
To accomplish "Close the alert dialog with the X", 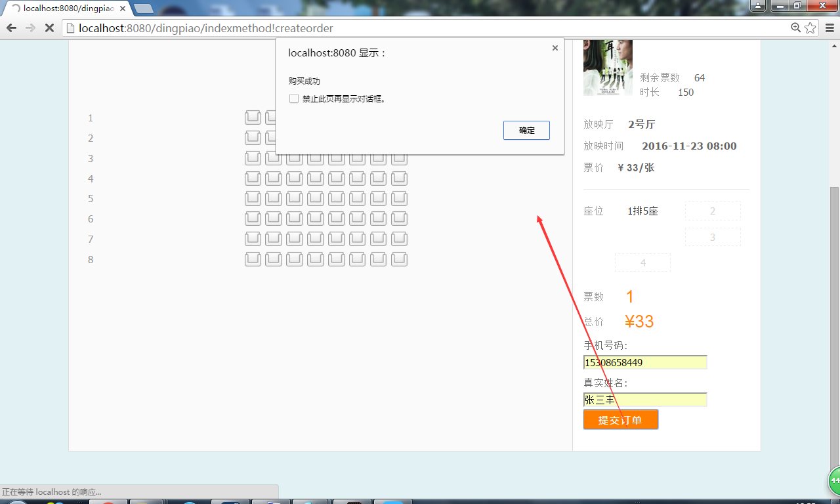I will [555, 48].
